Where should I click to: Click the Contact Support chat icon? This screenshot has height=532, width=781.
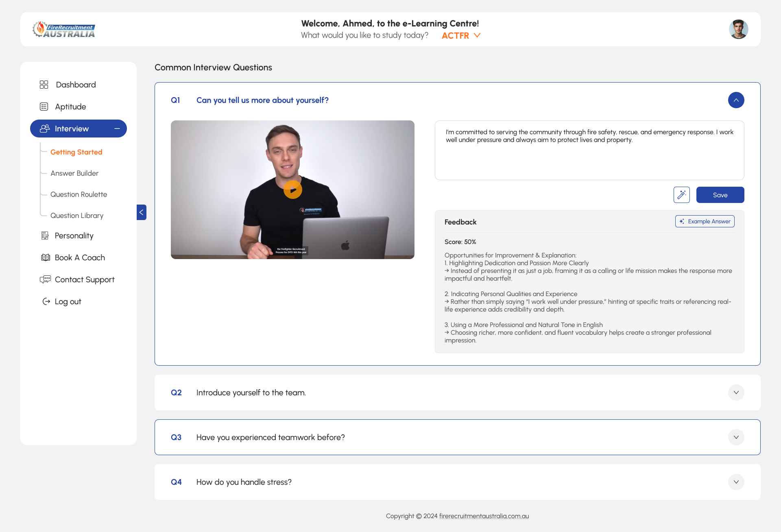[x=45, y=279]
